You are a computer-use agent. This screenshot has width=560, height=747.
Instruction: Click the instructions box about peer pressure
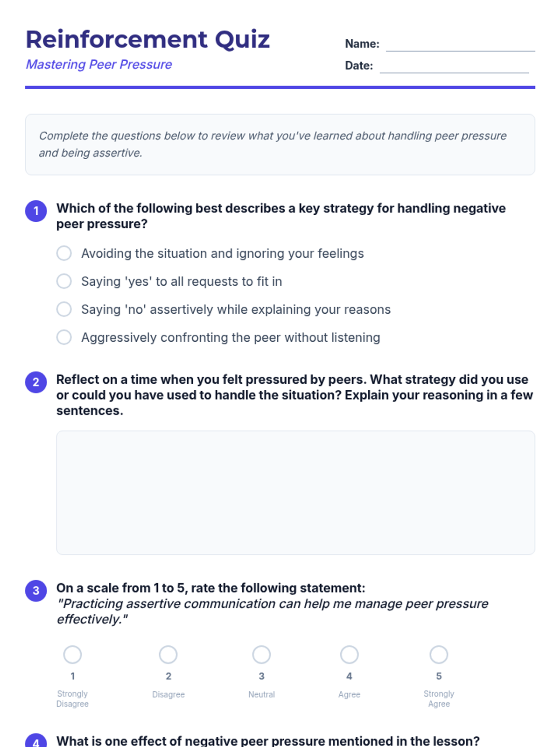280,145
